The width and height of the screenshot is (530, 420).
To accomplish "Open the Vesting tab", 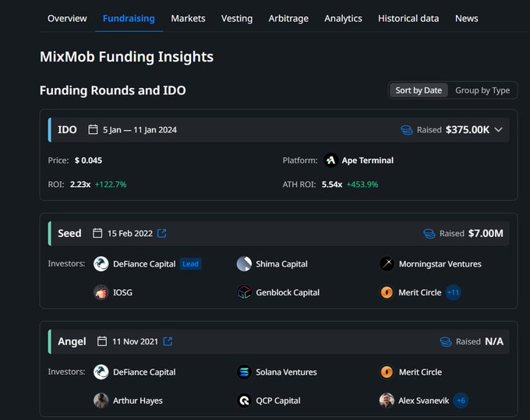I will pyautogui.click(x=237, y=18).
